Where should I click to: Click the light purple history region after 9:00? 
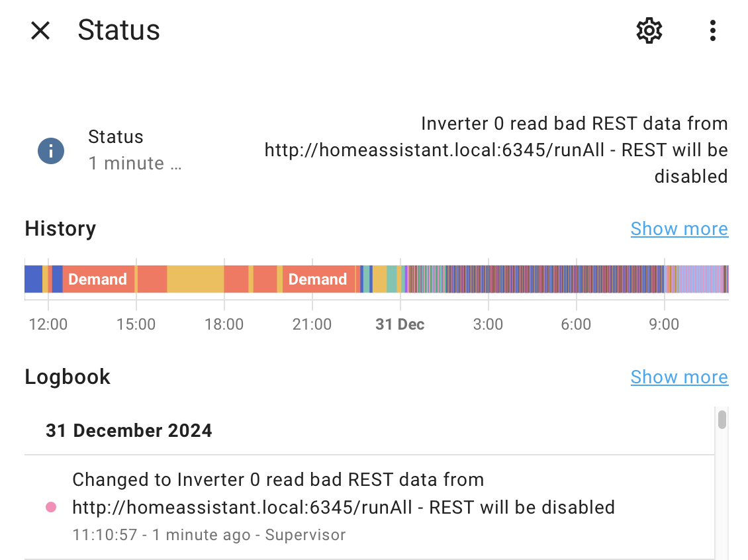700,279
